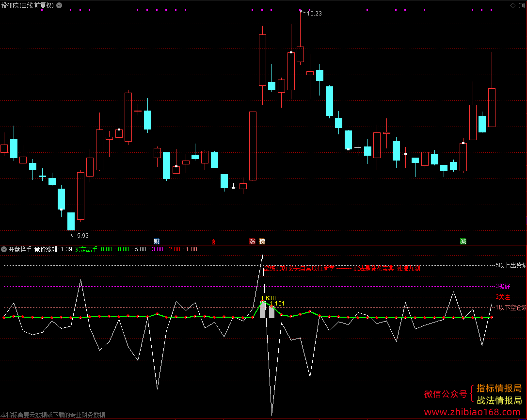Click the 5.92 low price label

pos(83,235)
